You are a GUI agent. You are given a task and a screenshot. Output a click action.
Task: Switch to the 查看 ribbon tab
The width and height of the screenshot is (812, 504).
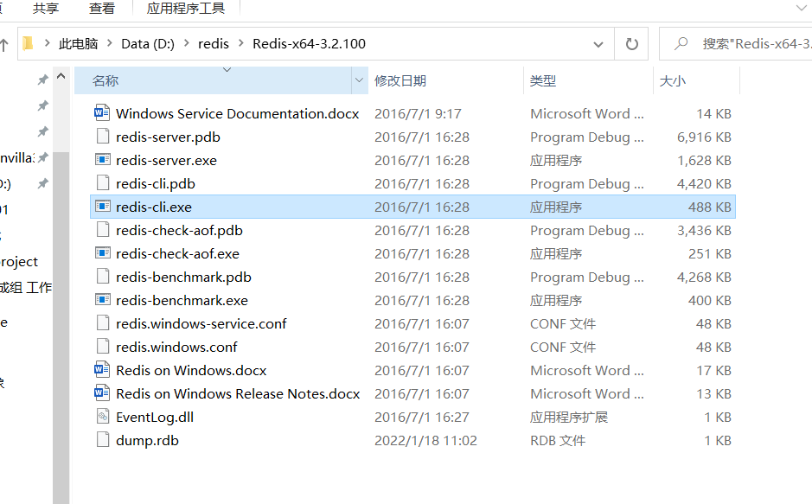point(101,9)
